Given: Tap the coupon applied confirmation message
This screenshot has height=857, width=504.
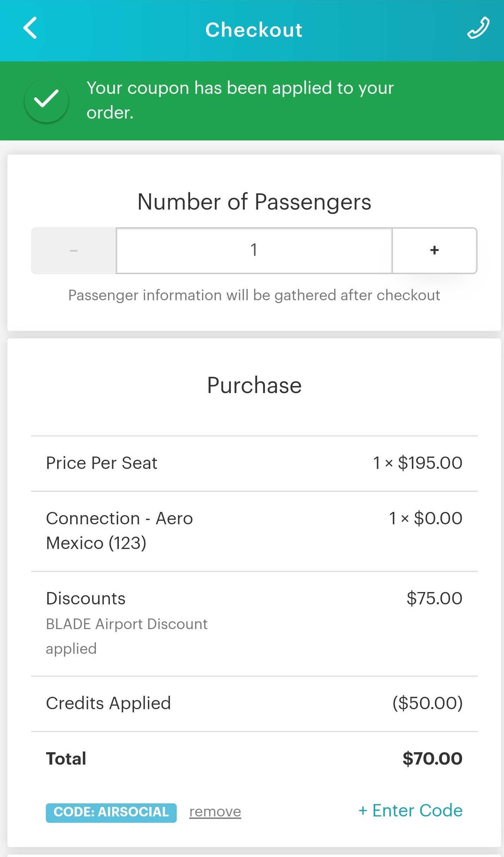Looking at the screenshot, I should pyautogui.click(x=240, y=100).
